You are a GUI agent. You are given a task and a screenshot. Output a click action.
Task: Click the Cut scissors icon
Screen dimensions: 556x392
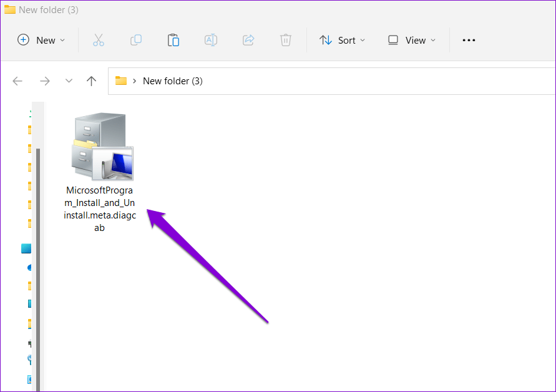[x=98, y=40]
